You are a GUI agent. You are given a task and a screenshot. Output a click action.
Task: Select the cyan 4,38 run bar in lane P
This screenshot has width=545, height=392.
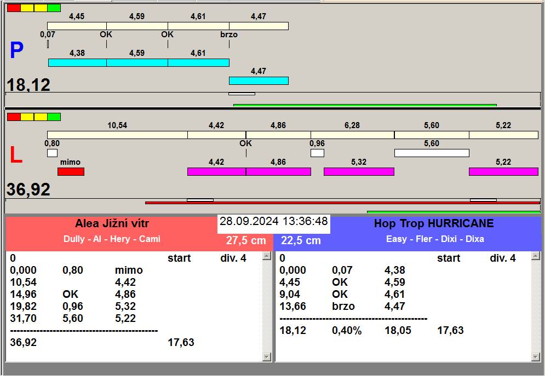pos(77,62)
